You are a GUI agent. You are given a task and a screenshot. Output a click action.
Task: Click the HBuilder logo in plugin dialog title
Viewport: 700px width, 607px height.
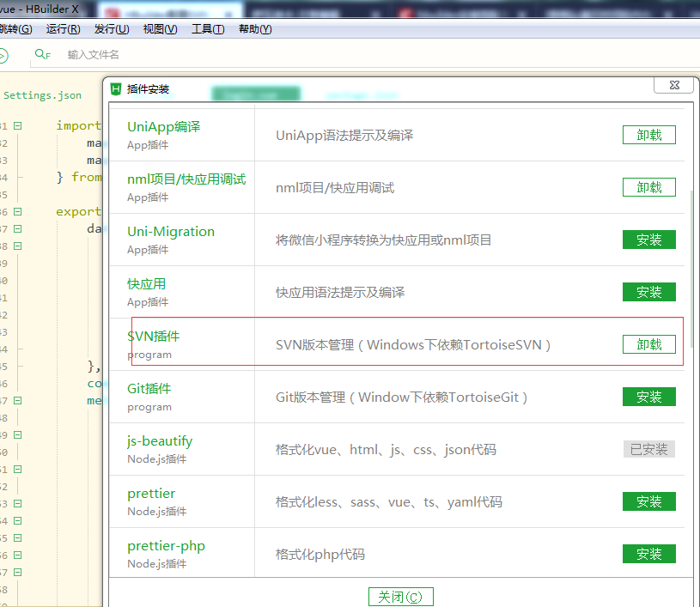(x=116, y=88)
